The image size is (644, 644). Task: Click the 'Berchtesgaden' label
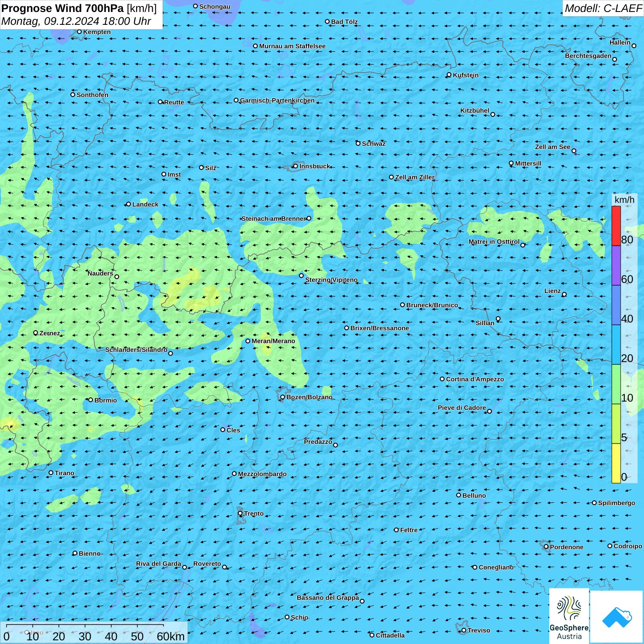point(588,56)
